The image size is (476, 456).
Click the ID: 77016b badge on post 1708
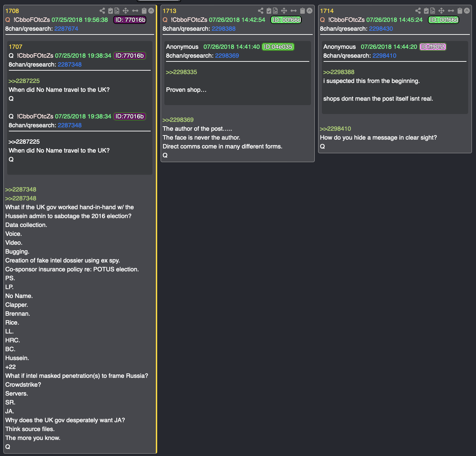pyautogui.click(x=130, y=20)
